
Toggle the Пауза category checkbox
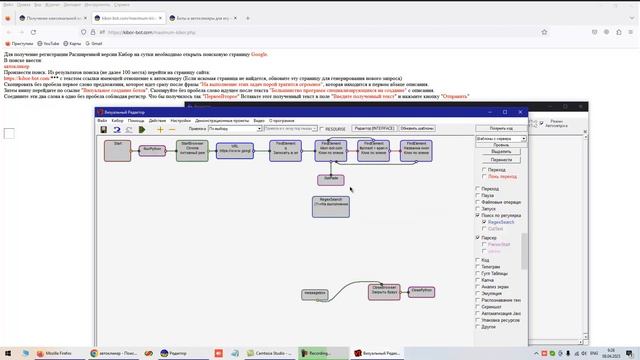click(x=478, y=196)
